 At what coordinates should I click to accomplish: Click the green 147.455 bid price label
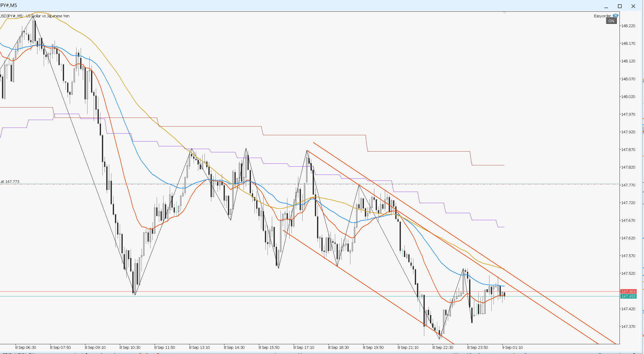(x=628, y=296)
